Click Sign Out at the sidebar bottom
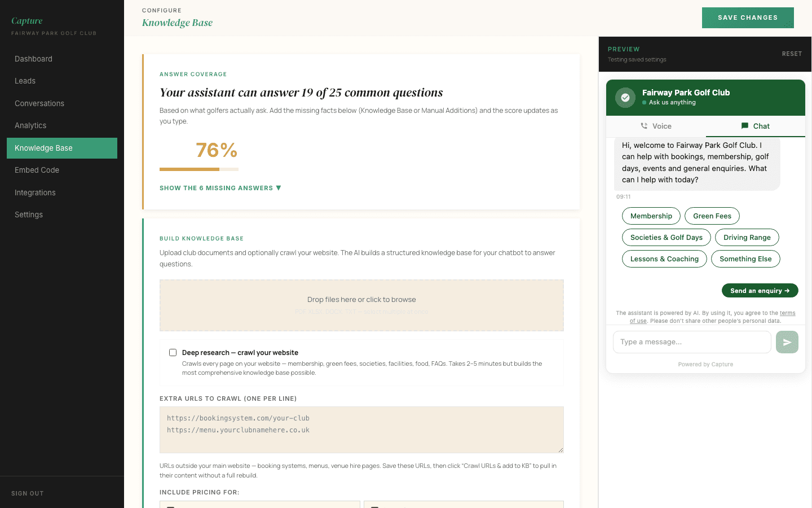The height and width of the screenshot is (508, 812). [28, 493]
